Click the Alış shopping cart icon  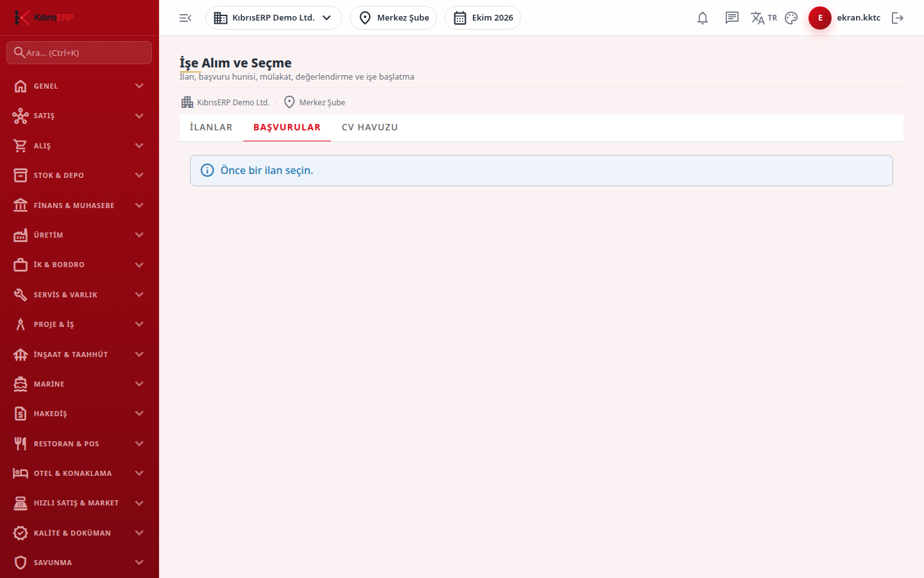click(x=21, y=146)
